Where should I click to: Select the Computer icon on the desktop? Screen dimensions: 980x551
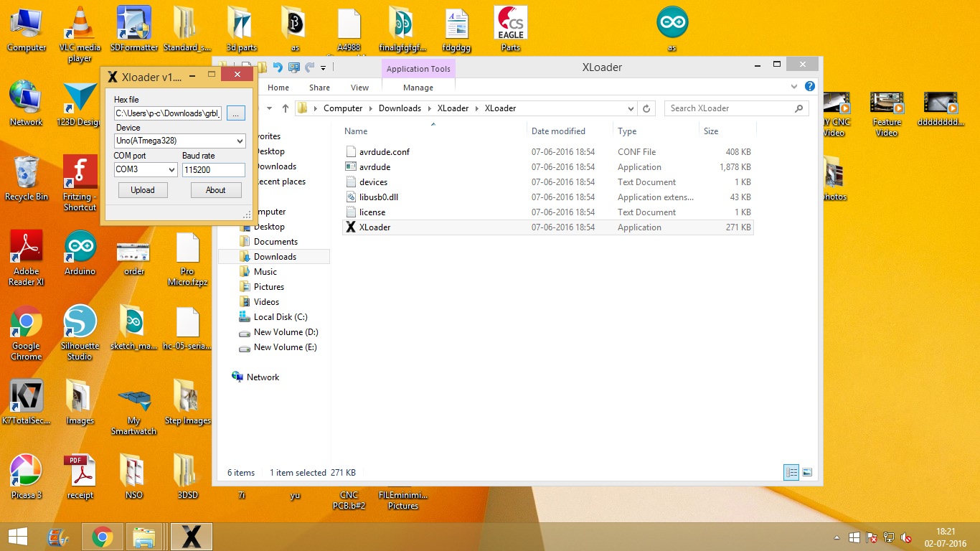point(27,29)
